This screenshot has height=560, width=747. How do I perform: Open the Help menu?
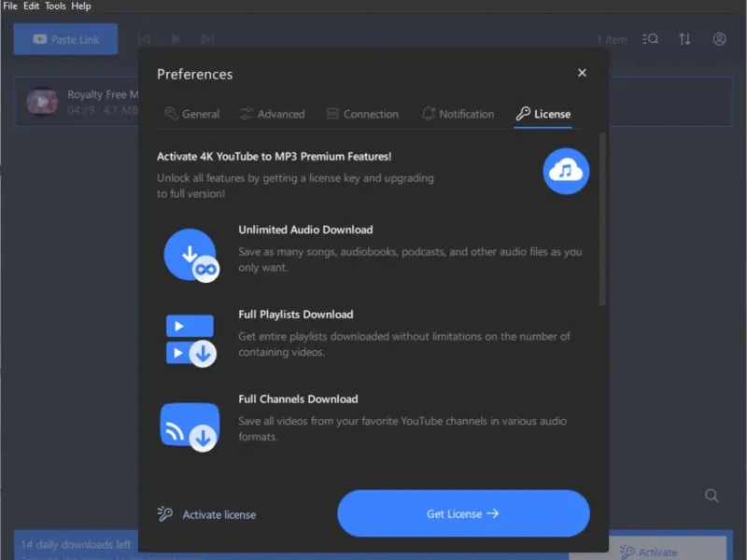pyautogui.click(x=81, y=7)
